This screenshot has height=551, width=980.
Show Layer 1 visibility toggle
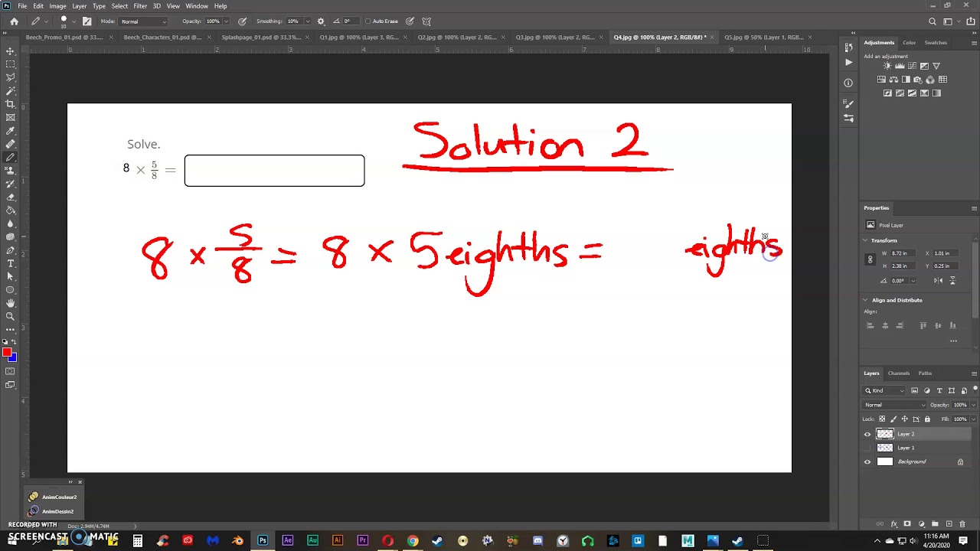(867, 448)
